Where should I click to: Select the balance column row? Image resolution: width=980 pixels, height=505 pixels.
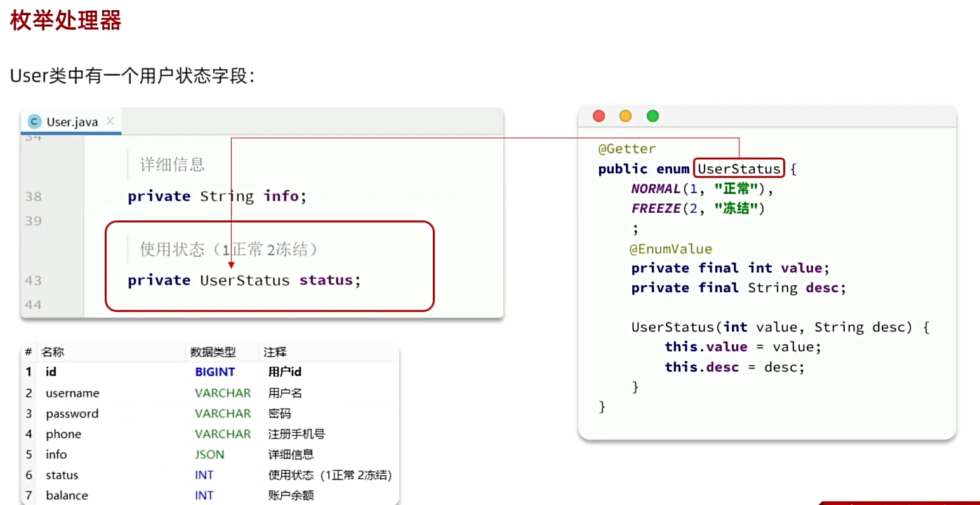209,495
